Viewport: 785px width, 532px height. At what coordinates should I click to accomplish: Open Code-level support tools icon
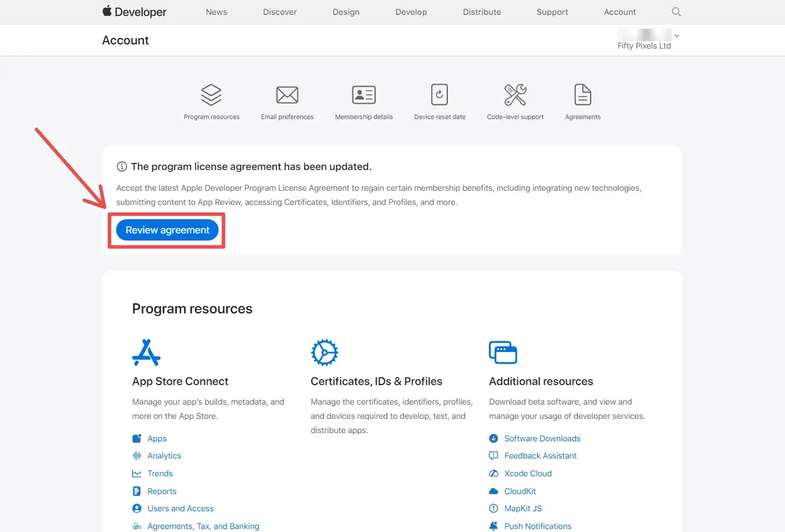click(515, 95)
